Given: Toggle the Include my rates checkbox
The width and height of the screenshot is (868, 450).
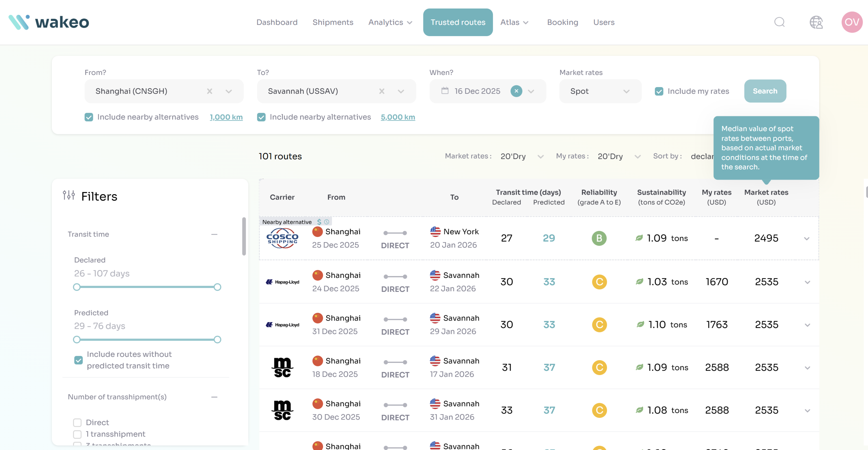Looking at the screenshot, I should point(659,91).
